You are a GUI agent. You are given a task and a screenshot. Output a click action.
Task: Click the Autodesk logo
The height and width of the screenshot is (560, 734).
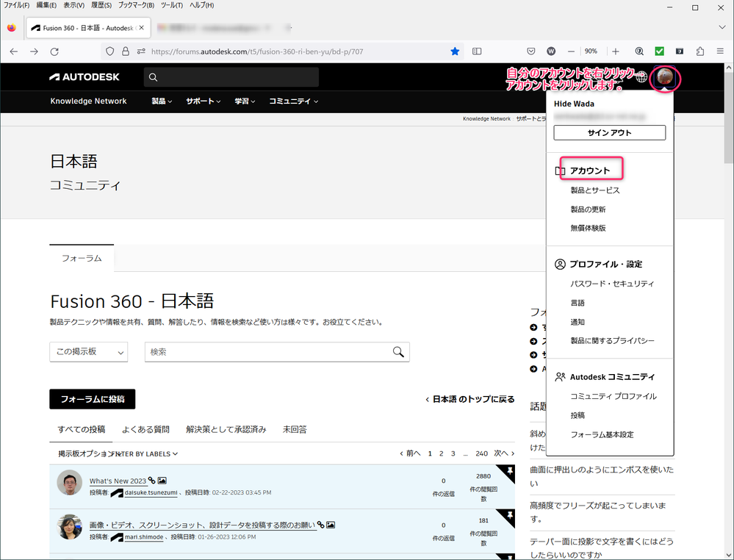(x=84, y=77)
